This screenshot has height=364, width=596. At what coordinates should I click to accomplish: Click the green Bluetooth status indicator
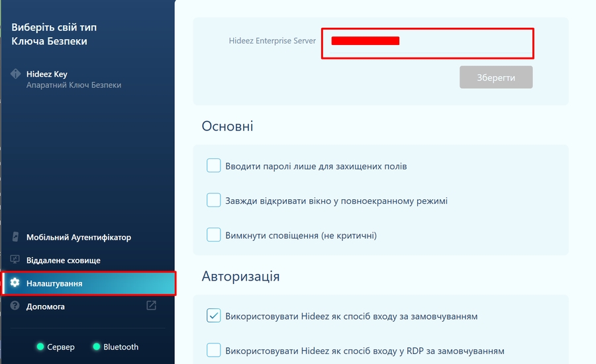97,347
